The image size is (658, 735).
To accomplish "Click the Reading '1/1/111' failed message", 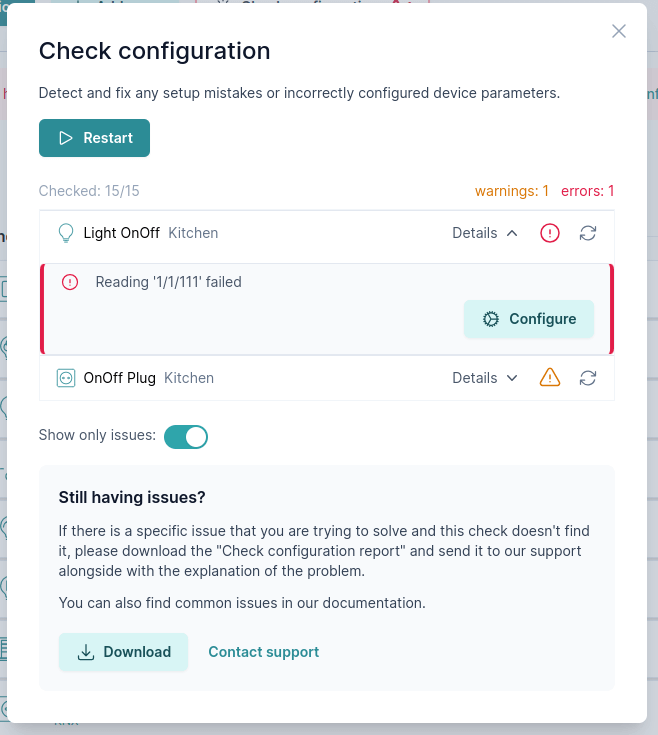I will click(168, 282).
